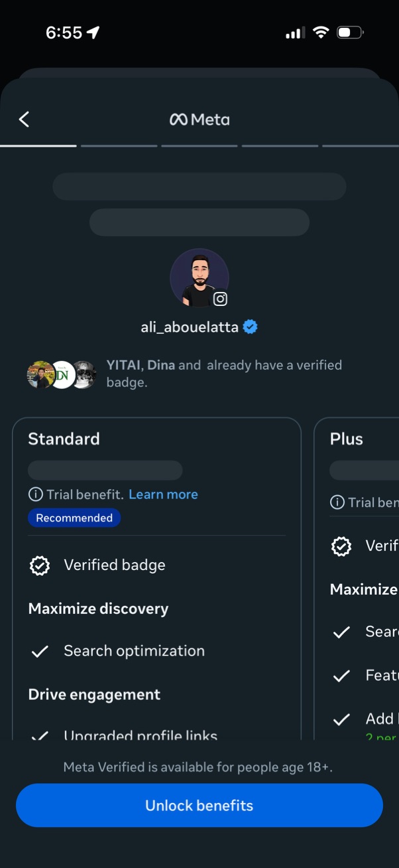Open Learn more about Trial benefit
Image resolution: width=399 pixels, height=868 pixels.
point(163,494)
